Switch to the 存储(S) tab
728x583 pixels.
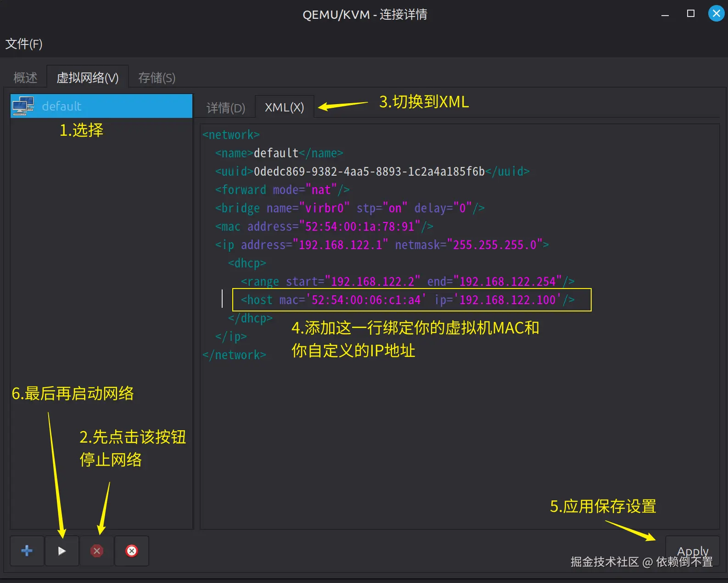tap(157, 78)
